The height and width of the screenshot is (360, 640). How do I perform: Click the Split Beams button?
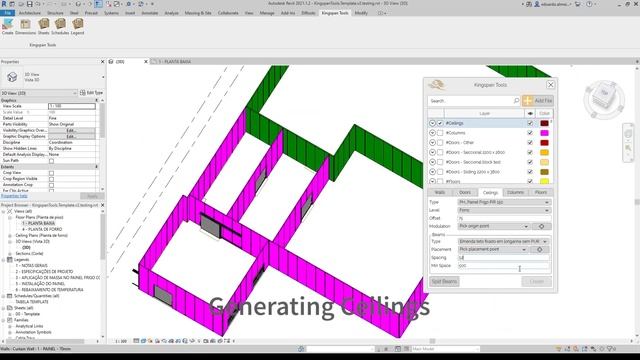click(444, 281)
